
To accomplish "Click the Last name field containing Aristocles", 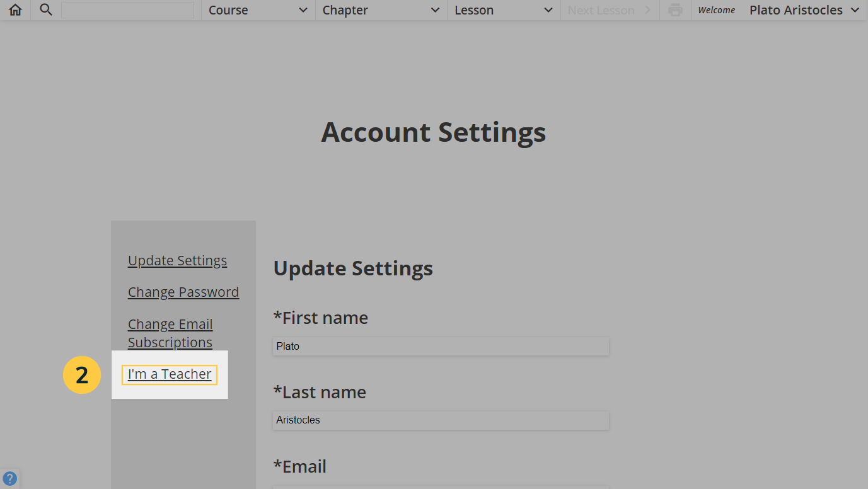I will (441, 420).
